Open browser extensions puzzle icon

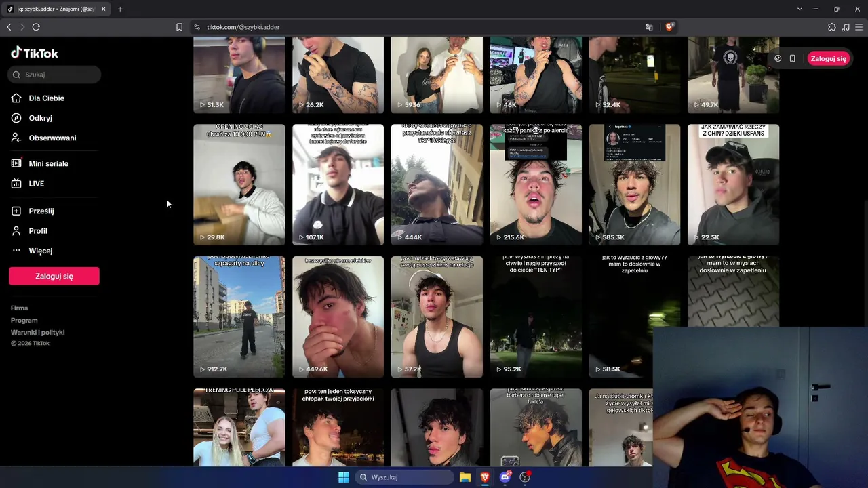pyautogui.click(x=832, y=27)
